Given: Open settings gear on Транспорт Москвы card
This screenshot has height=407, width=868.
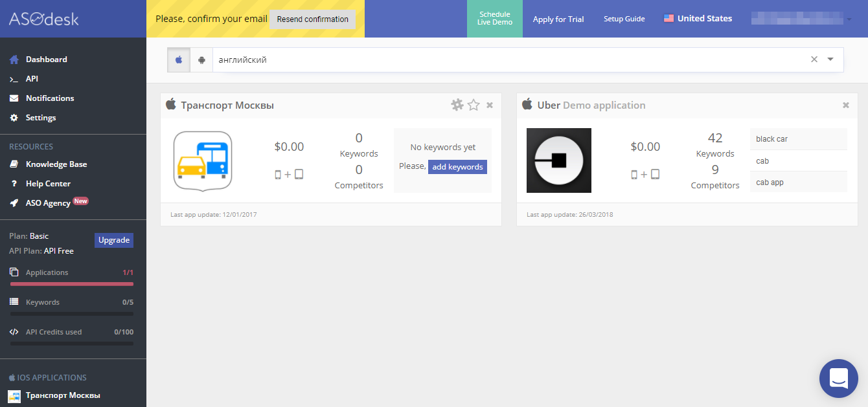Looking at the screenshot, I should 457,104.
